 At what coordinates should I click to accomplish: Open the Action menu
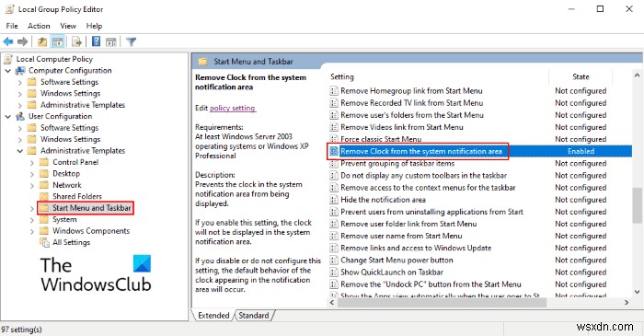pos(39,26)
